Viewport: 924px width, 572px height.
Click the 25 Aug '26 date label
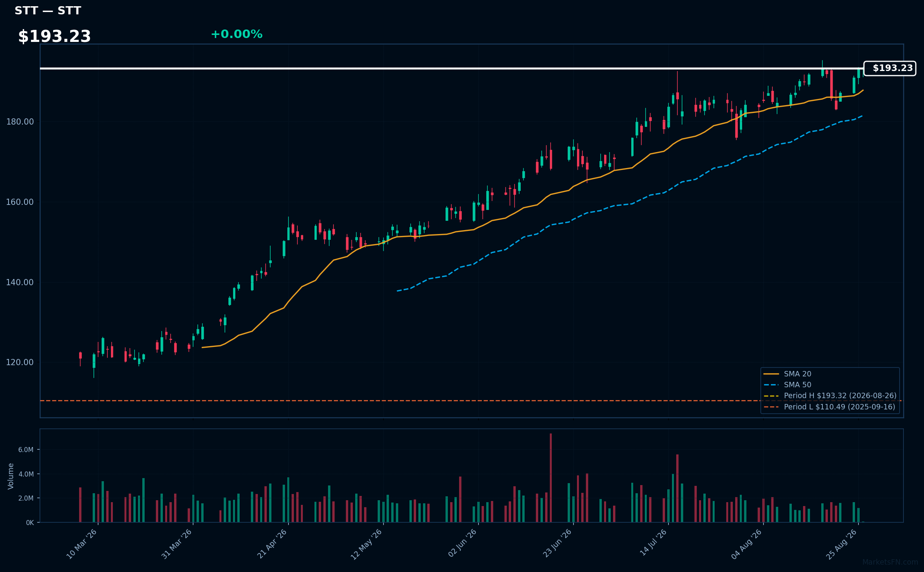841,544
